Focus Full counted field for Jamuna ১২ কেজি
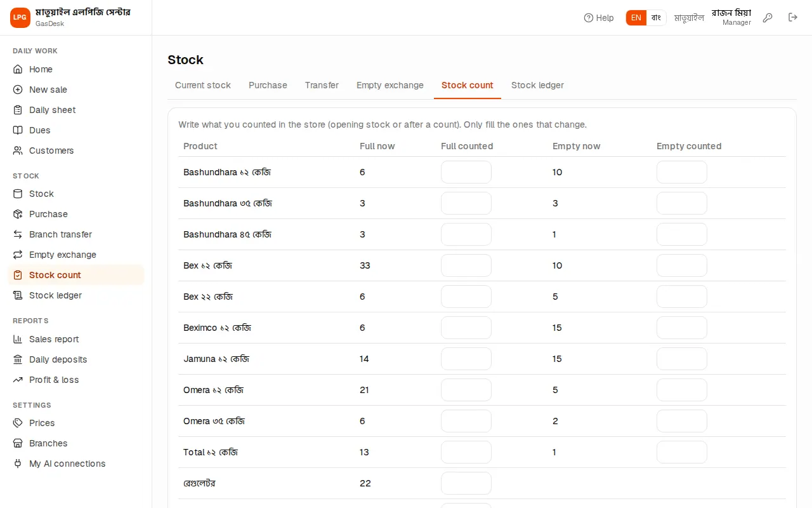Image resolution: width=812 pixels, height=508 pixels. click(466, 359)
